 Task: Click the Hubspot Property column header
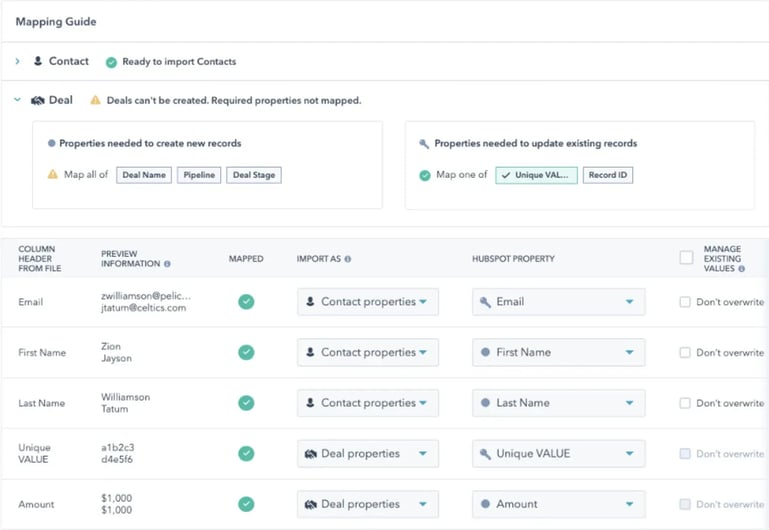(513, 259)
